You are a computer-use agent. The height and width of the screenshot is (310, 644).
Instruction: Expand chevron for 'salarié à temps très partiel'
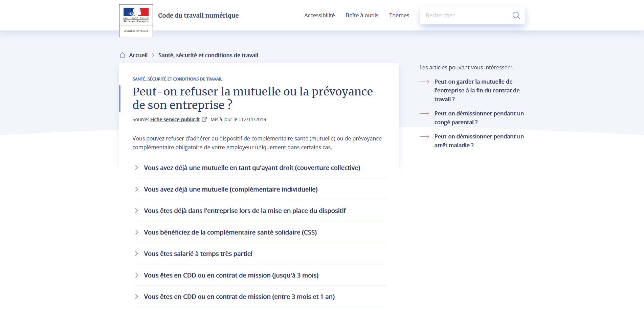(137, 253)
